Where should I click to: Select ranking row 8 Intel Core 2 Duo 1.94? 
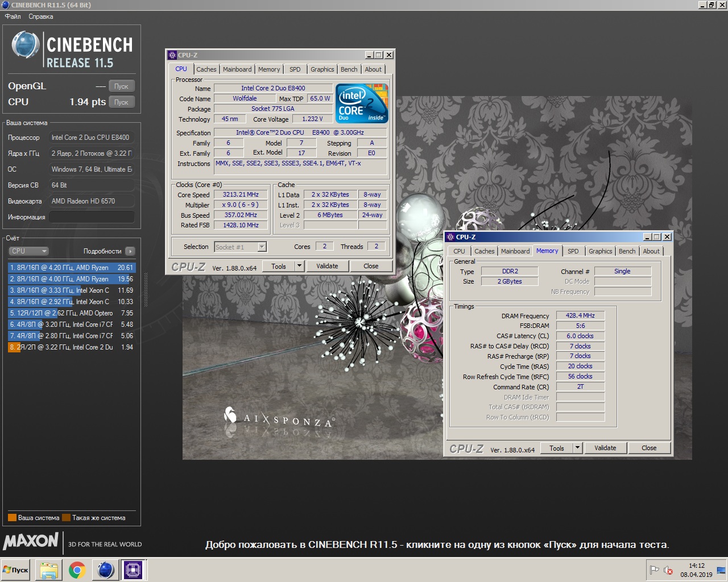point(72,347)
